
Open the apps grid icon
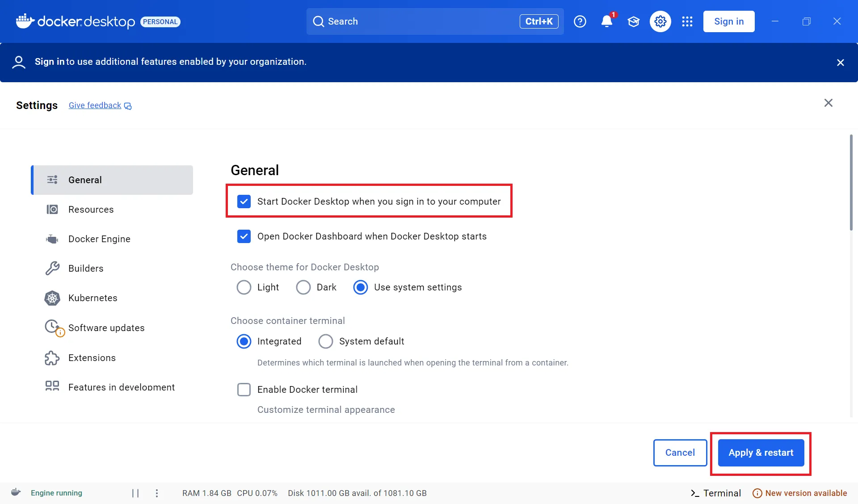pos(687,21)
